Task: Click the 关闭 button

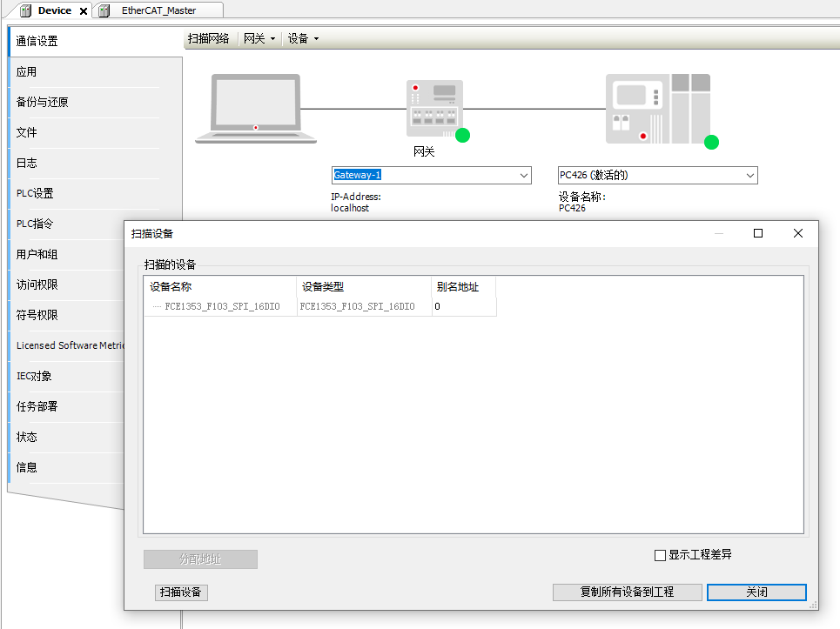Action: (x=756, y=592)
